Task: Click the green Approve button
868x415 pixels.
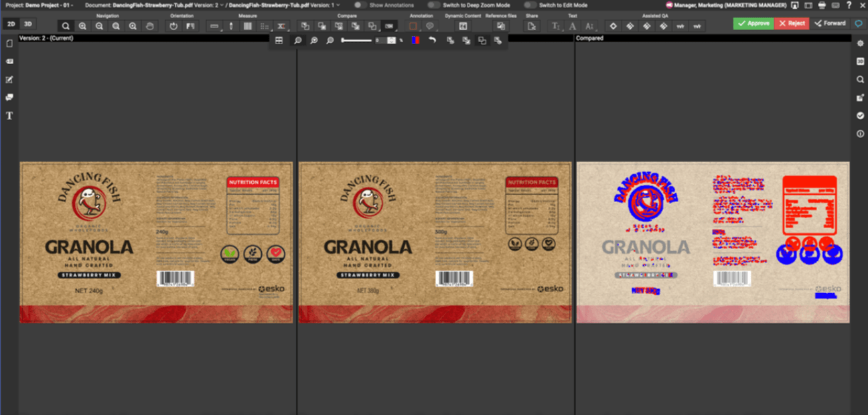Action: (x=753, y=23)
